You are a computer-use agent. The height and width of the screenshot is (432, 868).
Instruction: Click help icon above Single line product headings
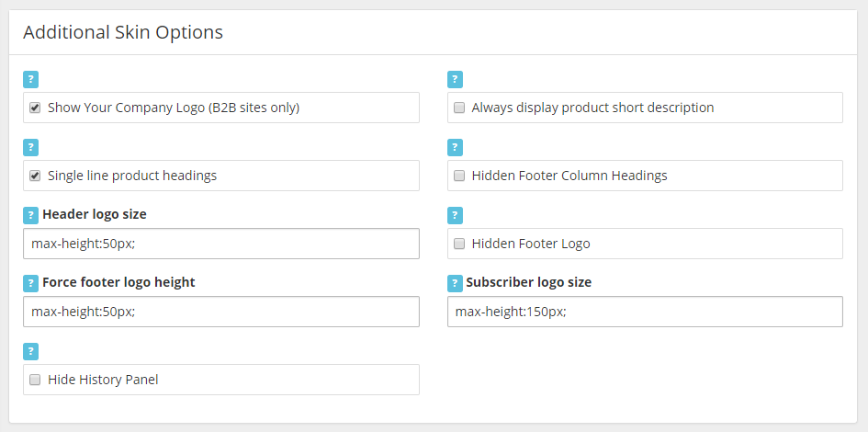coord(31,148)
